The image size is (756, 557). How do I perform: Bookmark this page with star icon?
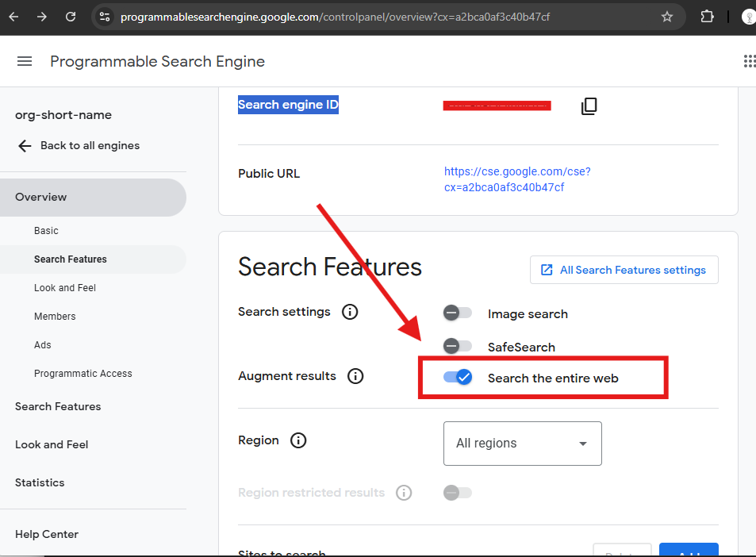click(x=667, y=17)
